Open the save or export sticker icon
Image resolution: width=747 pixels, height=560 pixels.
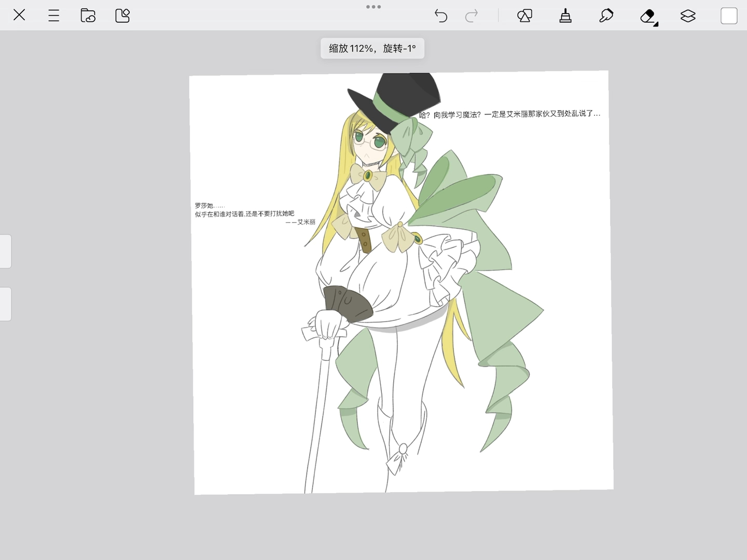pyautogui.click(x=122, y=16)
